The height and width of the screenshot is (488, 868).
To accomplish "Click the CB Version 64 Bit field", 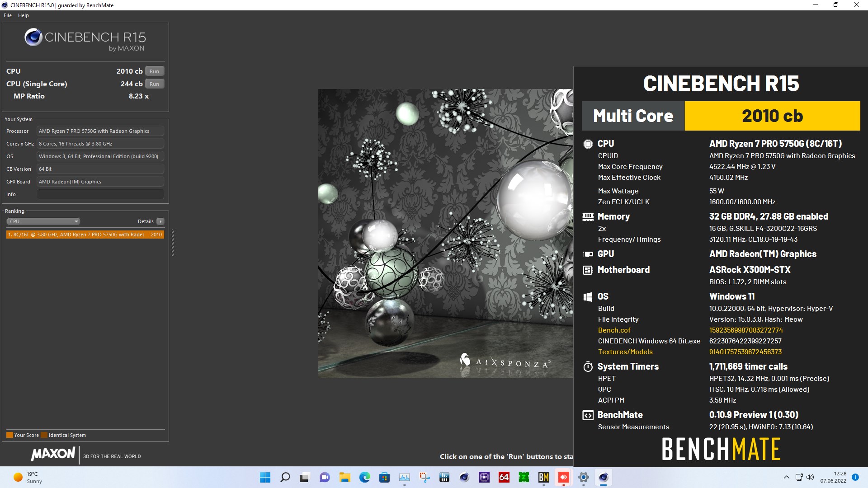I will 100,169.
